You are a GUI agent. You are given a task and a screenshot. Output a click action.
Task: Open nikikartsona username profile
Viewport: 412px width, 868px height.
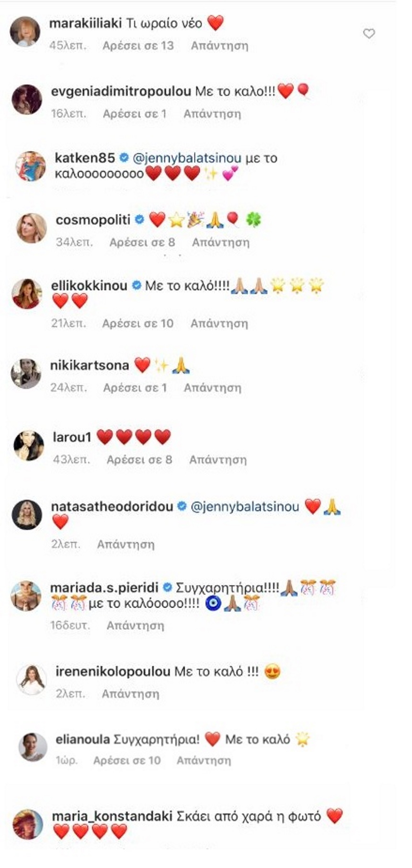click(x=90, y=365)
